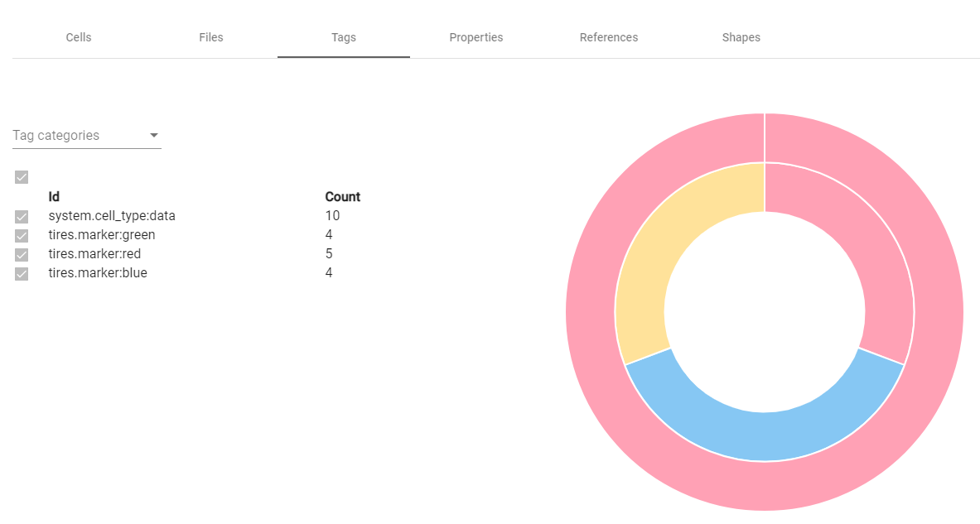Uncheck the tires.marker:green checkbox
Viewport: 980px width, 524px height.
click(x=22, y=236)
